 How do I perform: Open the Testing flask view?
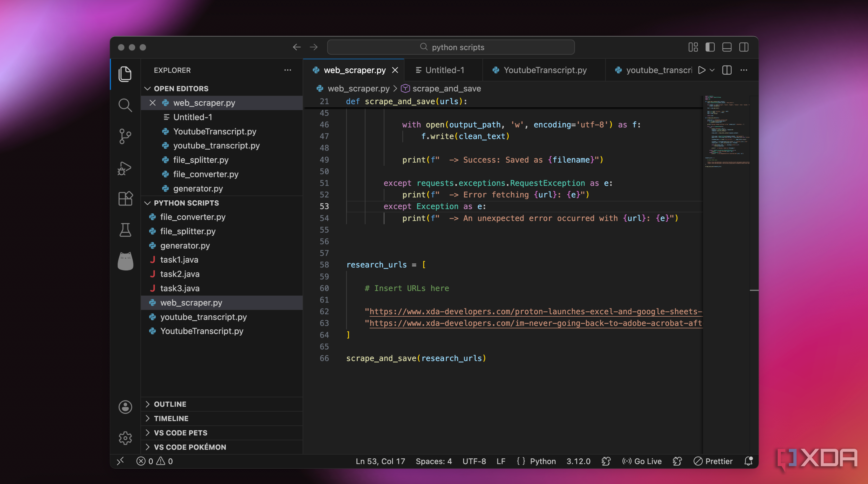click(125, 230)
